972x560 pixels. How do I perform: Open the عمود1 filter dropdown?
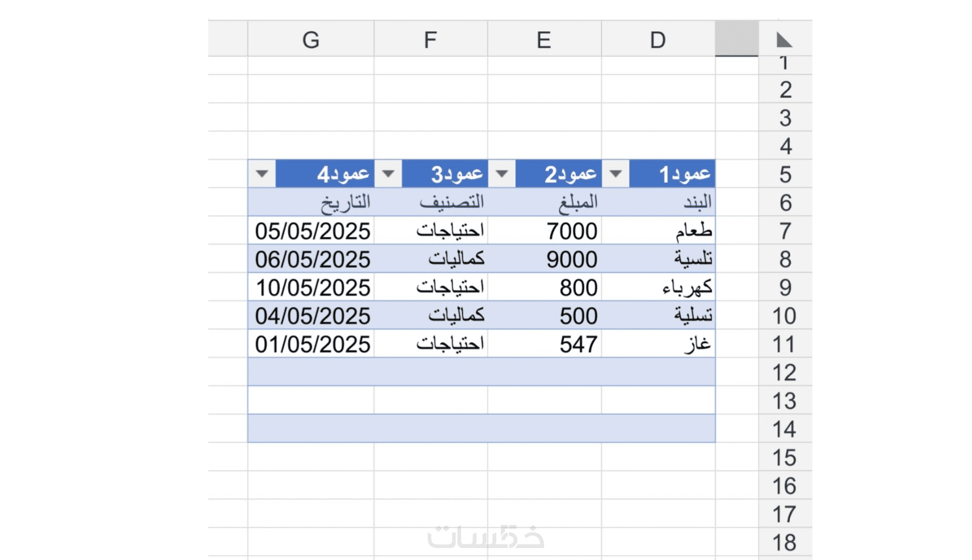[615, 174]
